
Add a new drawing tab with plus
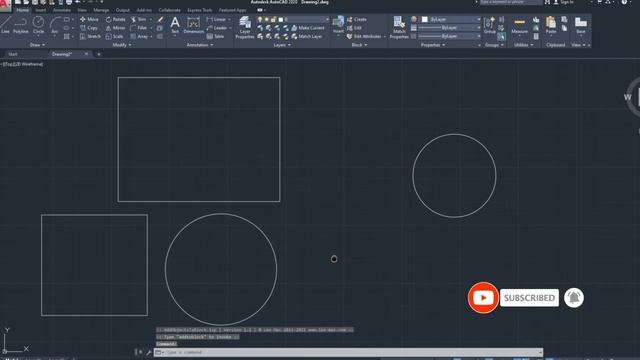click(x=98, y=54)
